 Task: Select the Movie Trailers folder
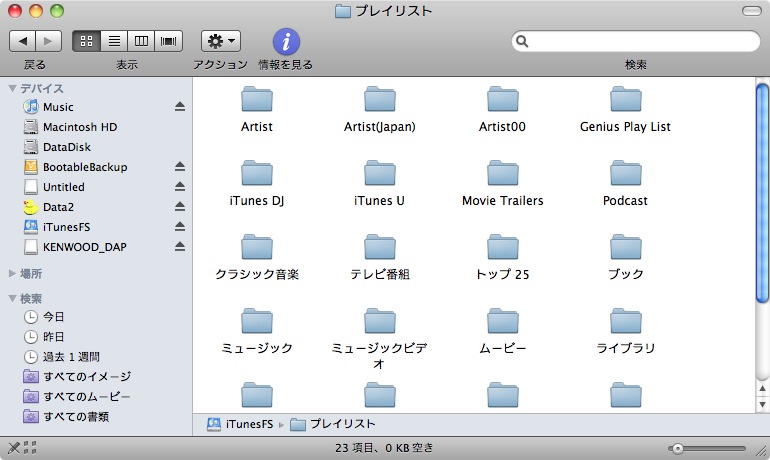[502, 173]
